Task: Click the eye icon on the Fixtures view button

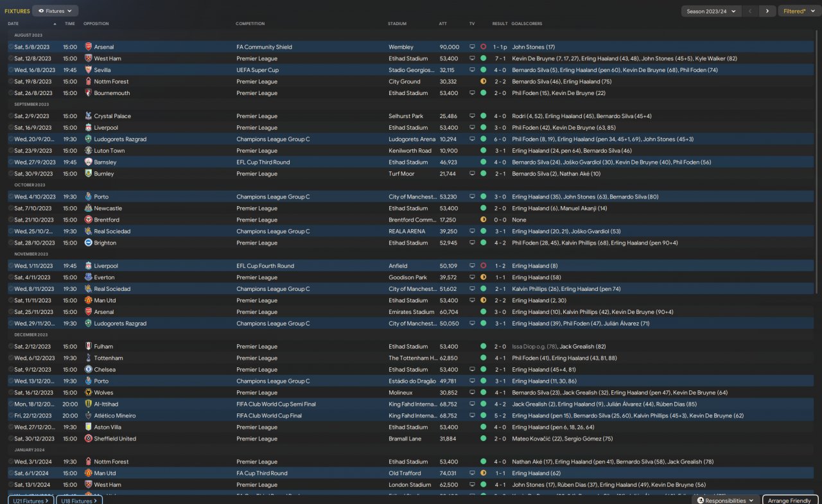Action: [x=42, y=11]
